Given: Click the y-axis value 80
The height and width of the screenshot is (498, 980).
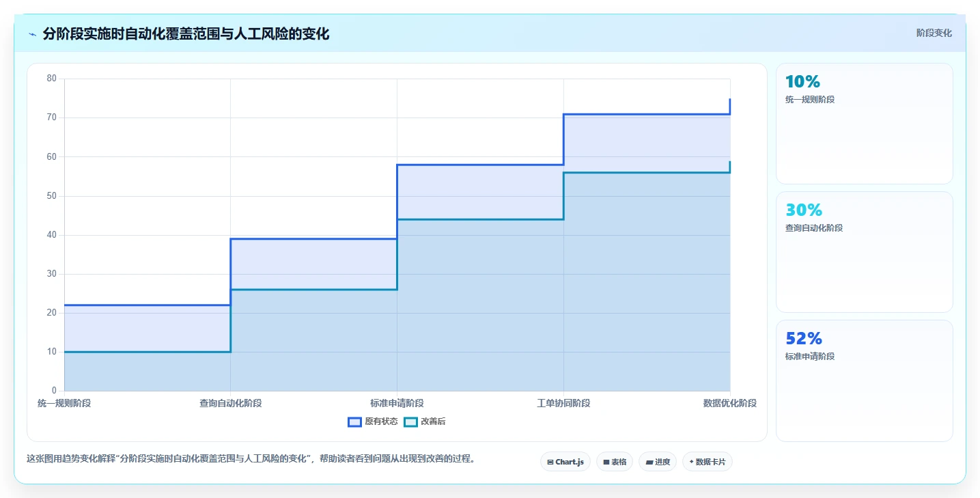Looking at the screenshot, I should click(x=51, y=79).
